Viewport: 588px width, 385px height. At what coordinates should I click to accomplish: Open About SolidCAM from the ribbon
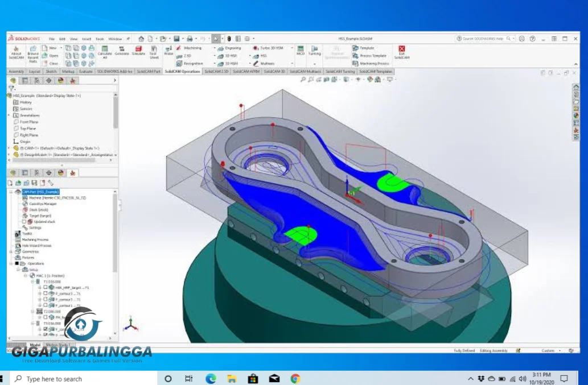tap(16, 53)
